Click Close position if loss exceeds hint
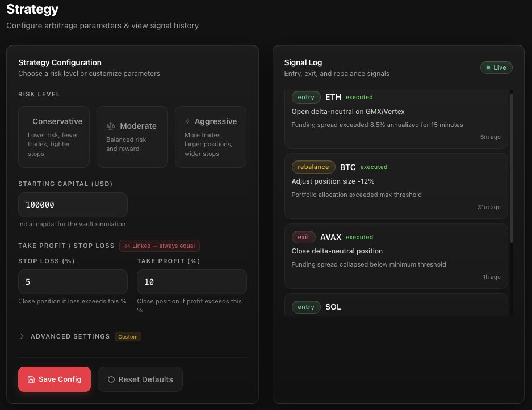This screenshot has height=410, width=532. tap(72, 301)
